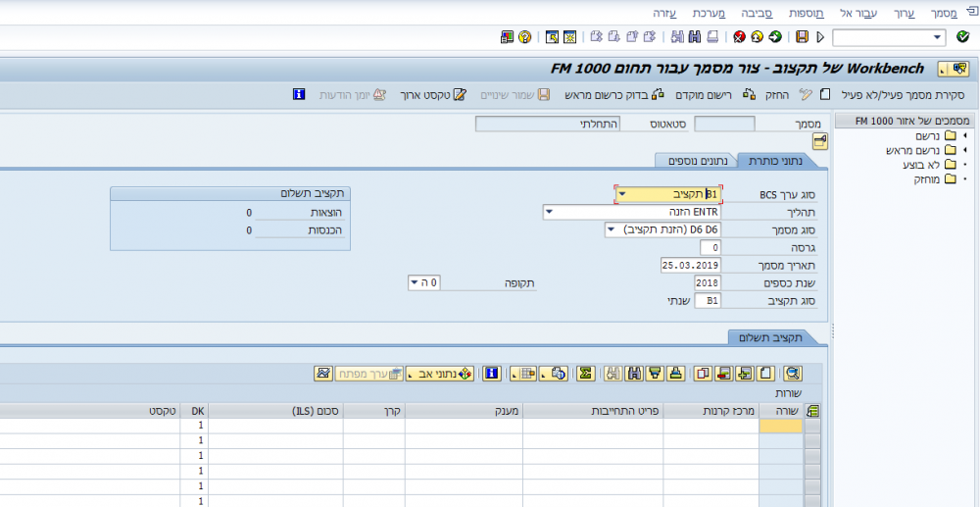This screenshot has width=980, height=507.
Task: Click the yellow Exit arrow icon
Action: [x=758, y=37]
